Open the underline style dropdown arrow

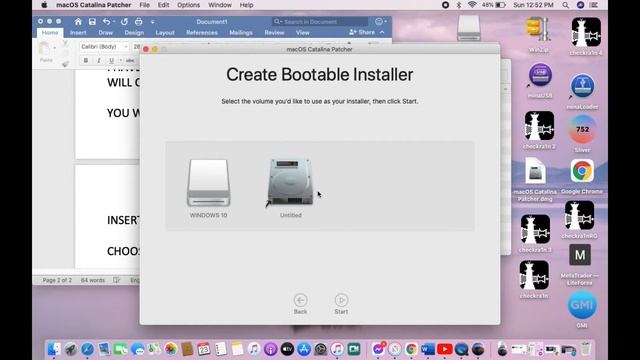(x=120, y=60)
